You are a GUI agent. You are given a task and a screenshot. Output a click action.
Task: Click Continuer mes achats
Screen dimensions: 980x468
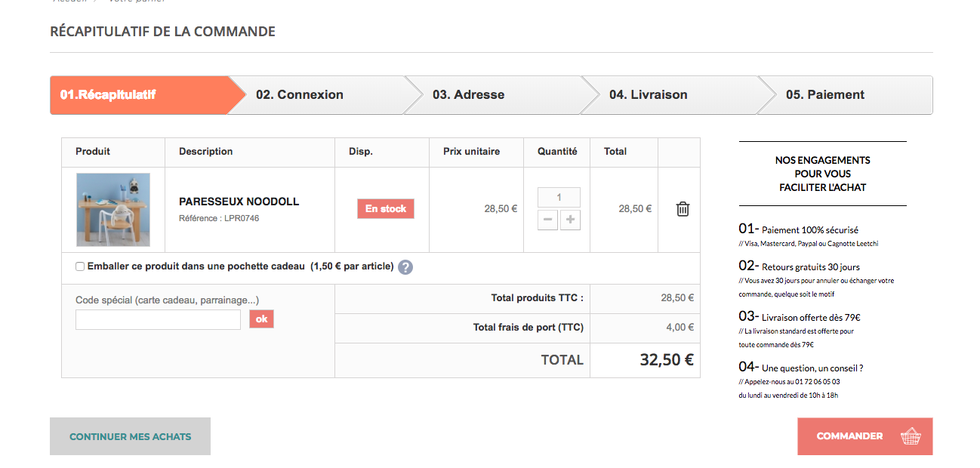click(130, 436)
